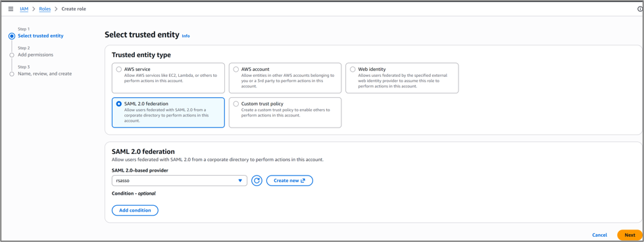Go to step Name, review, and create
The height and width of the screenshot is (242, 644).
45,74
